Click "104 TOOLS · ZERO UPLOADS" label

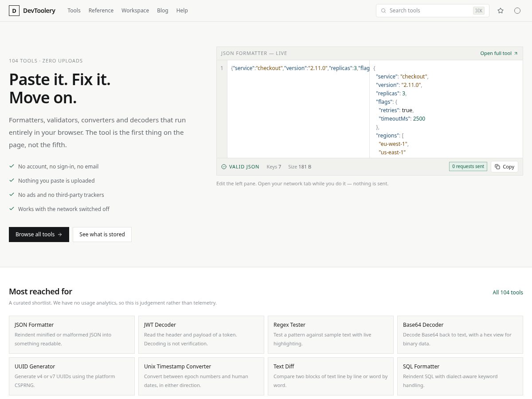[46, 61]
